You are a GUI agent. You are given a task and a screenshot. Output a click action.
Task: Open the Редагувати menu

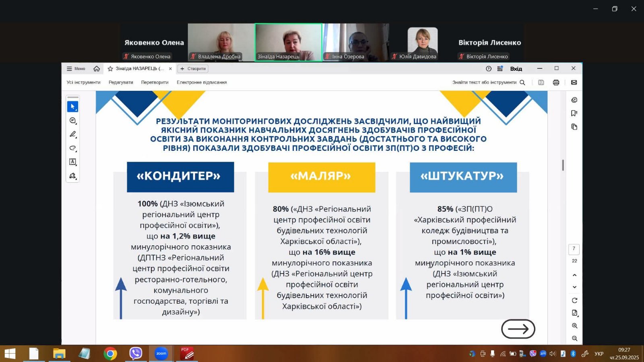click(121, 82)
